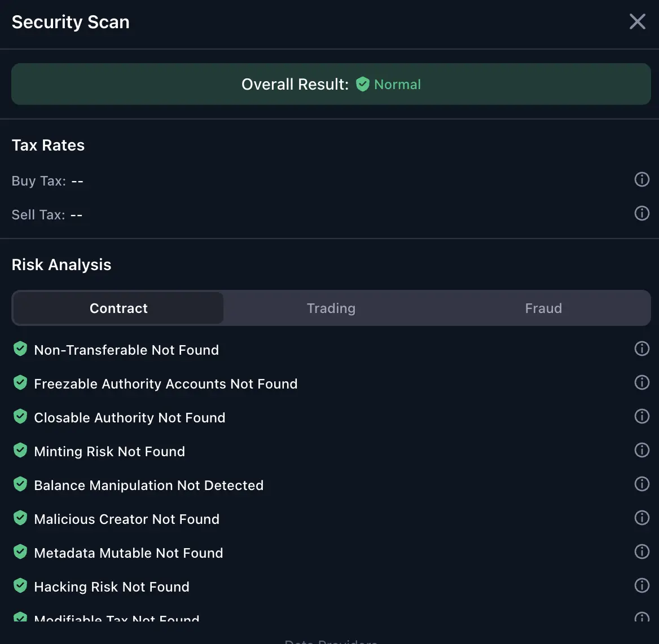This screenshot has width=659, height=644.
Task: Click 'Metadata Mutable Not Found' text
Action: [x=129, y=553]
